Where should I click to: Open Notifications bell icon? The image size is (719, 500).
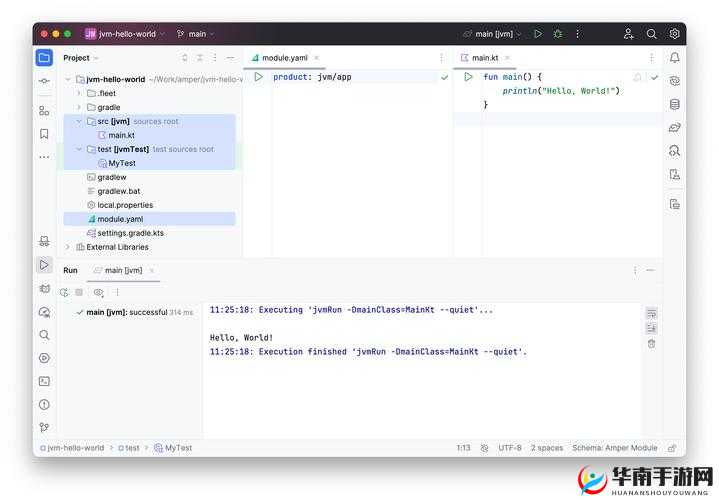675,58
